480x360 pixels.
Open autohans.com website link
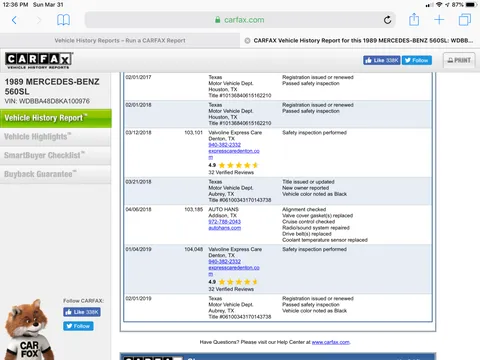click(x=224, y=228)
